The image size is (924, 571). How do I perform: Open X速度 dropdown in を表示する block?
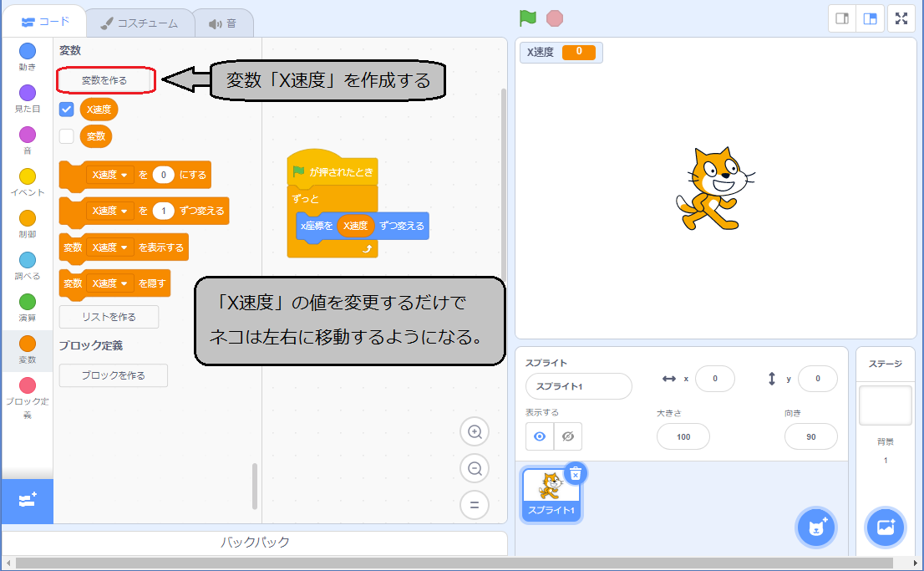click(x=109, y=247)
